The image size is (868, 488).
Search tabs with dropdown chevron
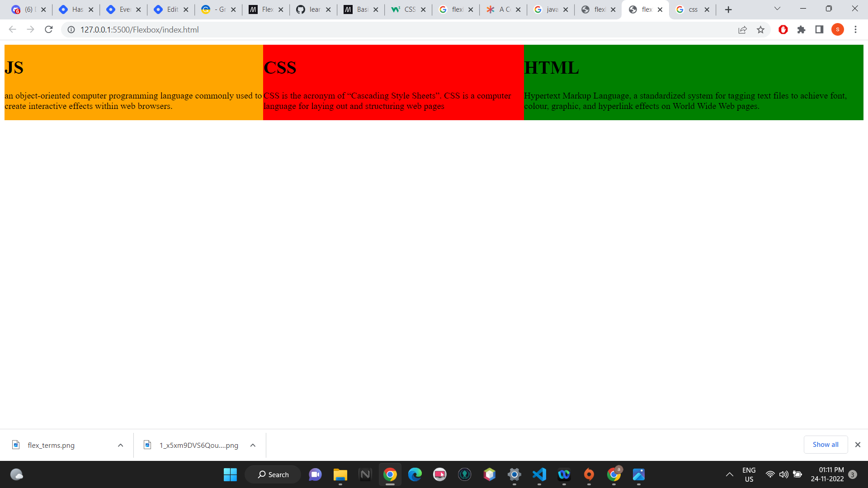[777, 9]
